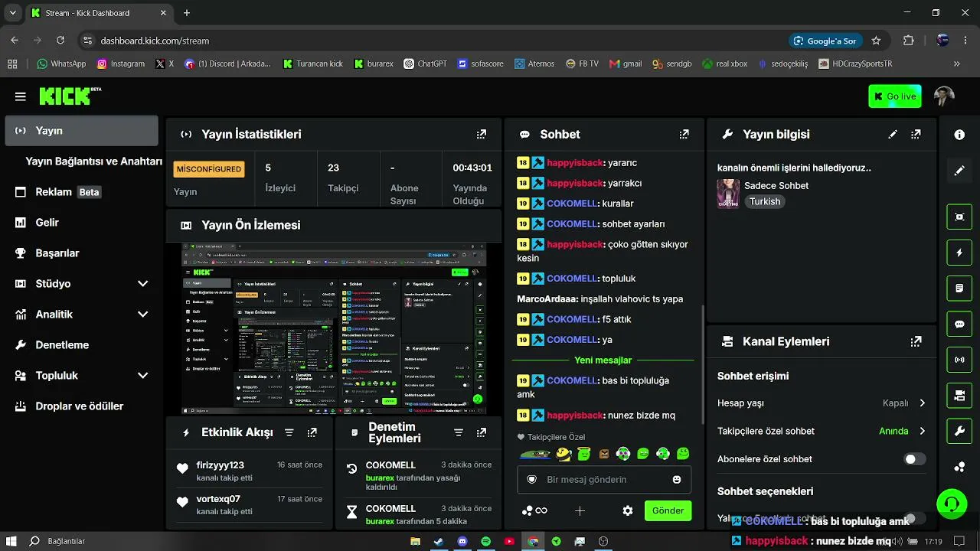Viewport: 980px width, 551px height.
Task: Open Takipçilere özel sohbet setting showing Anında
Action: point(822,431)
